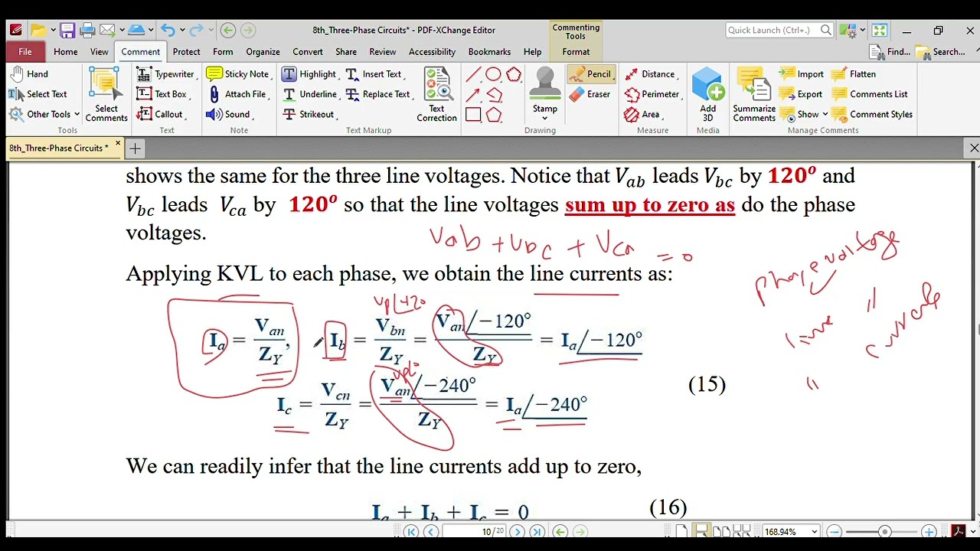This screenshot has height=551, width=980.
Task: Select the Distance measure tool
Action: pos(650,74)
